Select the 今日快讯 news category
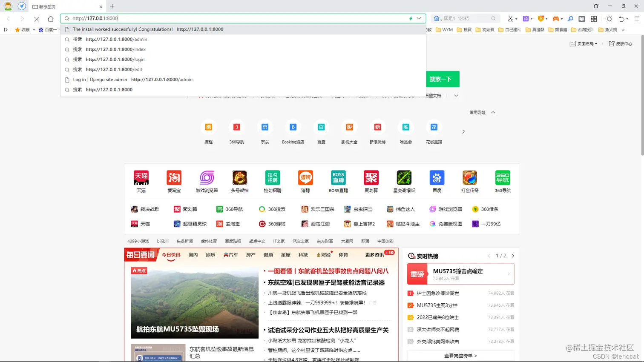 pos(172,255)
